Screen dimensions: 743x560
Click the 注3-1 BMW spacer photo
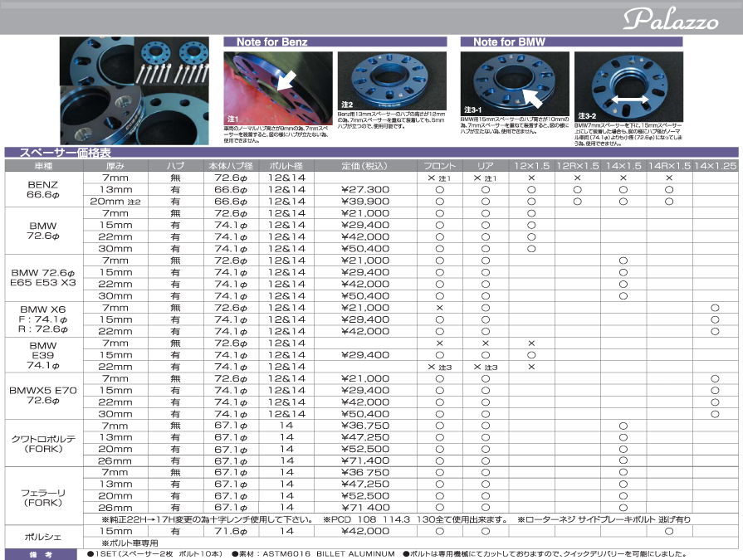pos(515,84)
